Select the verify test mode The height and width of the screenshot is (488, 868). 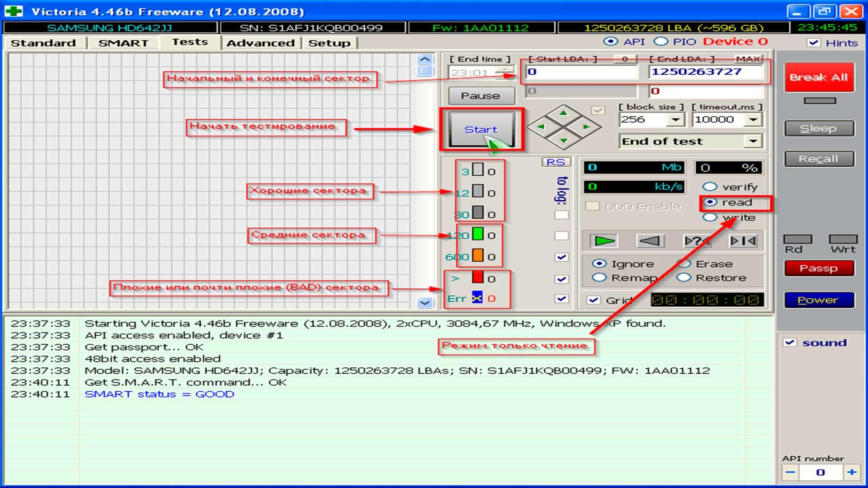click(710, 187)
